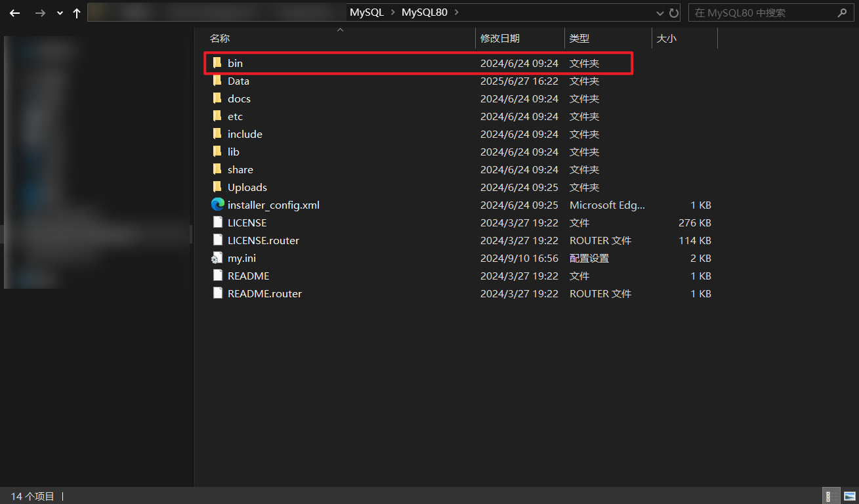Sort by the 名称 column header

(220, 39)
